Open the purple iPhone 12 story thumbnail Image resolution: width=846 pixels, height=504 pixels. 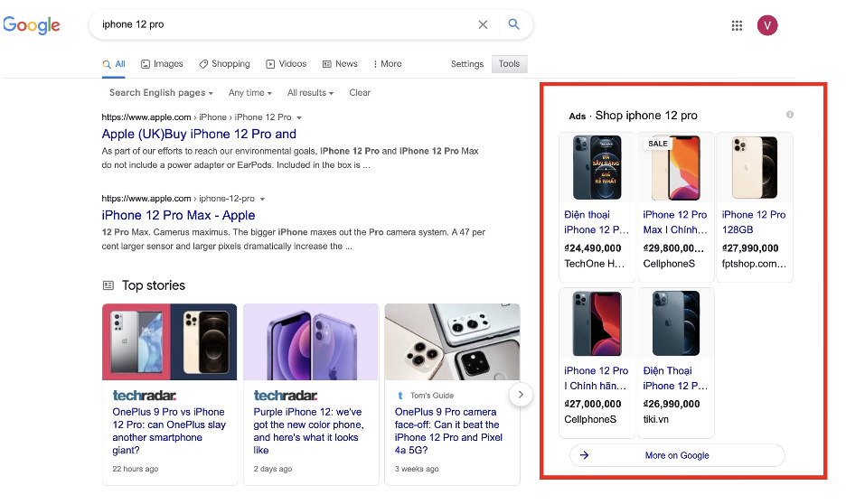(x=310, y=341)
